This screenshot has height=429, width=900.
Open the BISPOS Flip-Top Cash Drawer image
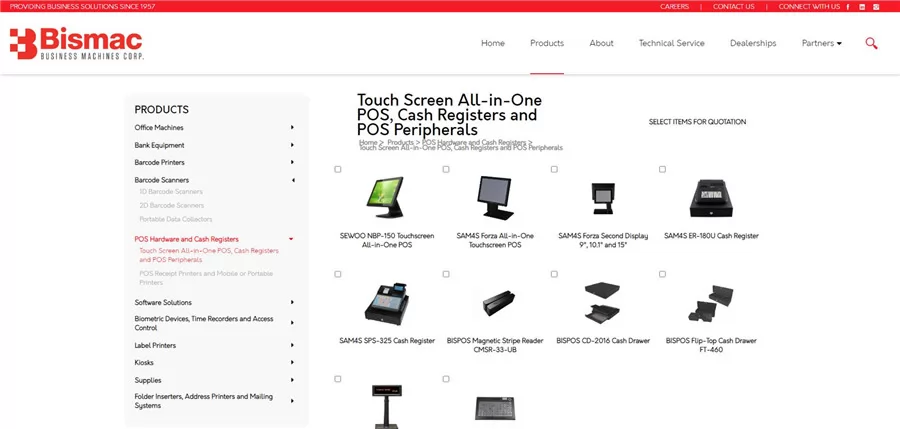coord(711,303)
